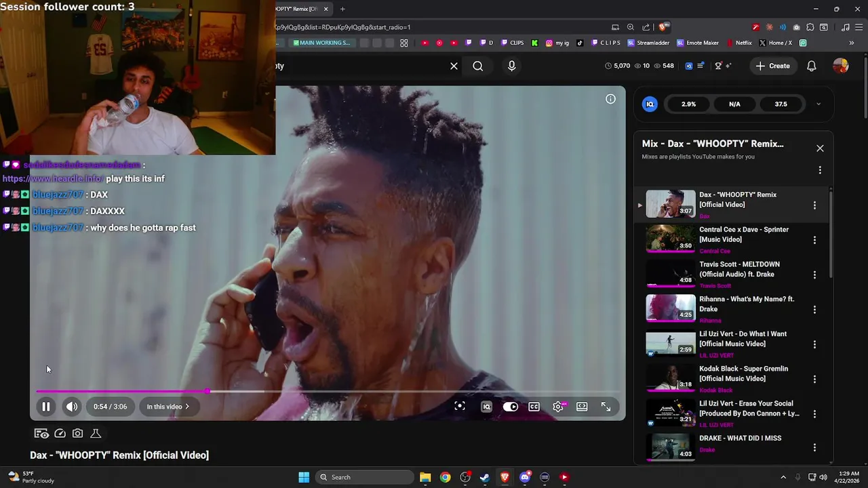
Task: Enter fullscreen with the expand arrows icon
Action: click(x=606, y=407)
